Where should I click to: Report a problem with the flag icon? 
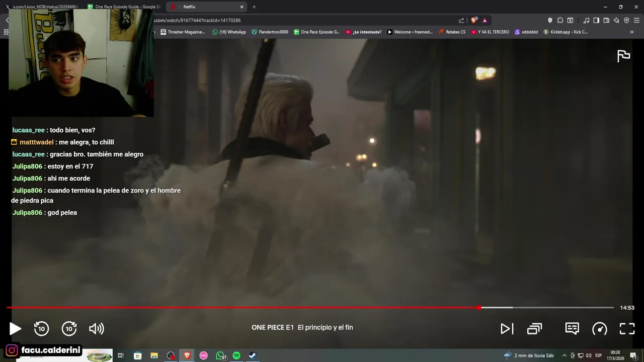(624, 56)
